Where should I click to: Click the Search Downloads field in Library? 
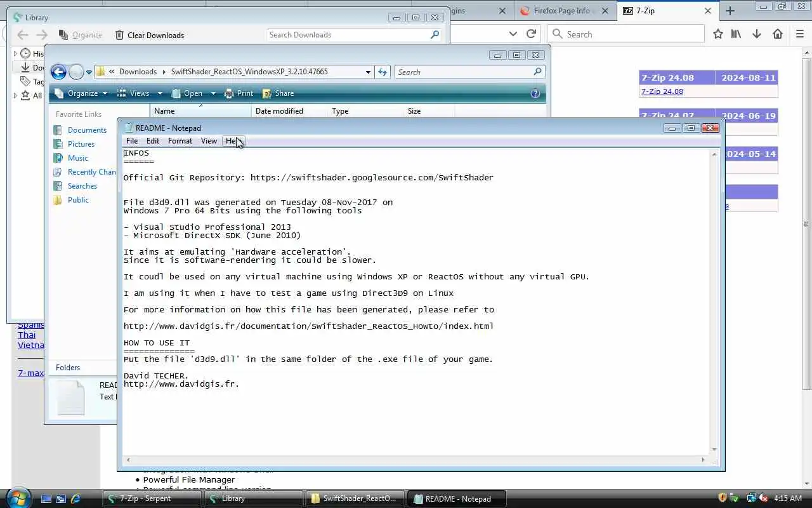point(355,35)
